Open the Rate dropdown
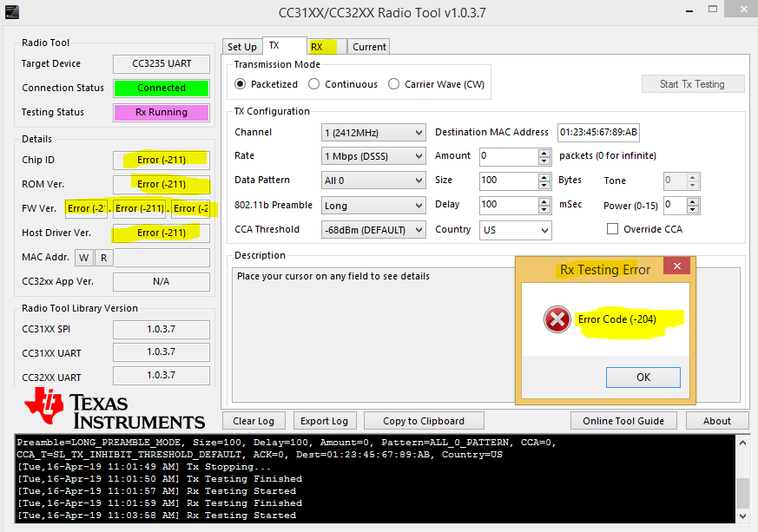This screenshot has height=532, width=758. pos(373,156)
